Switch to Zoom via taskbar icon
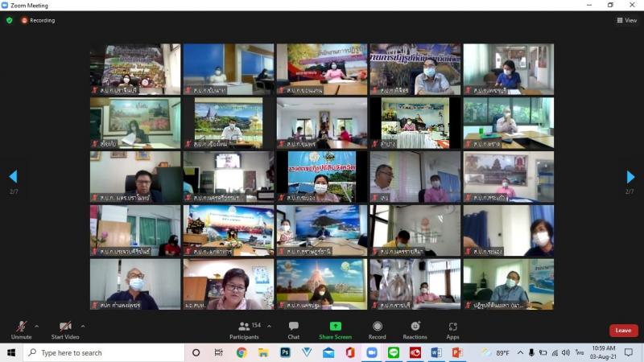Viewport: 644px width, 362px height. (x=372, y=352)
